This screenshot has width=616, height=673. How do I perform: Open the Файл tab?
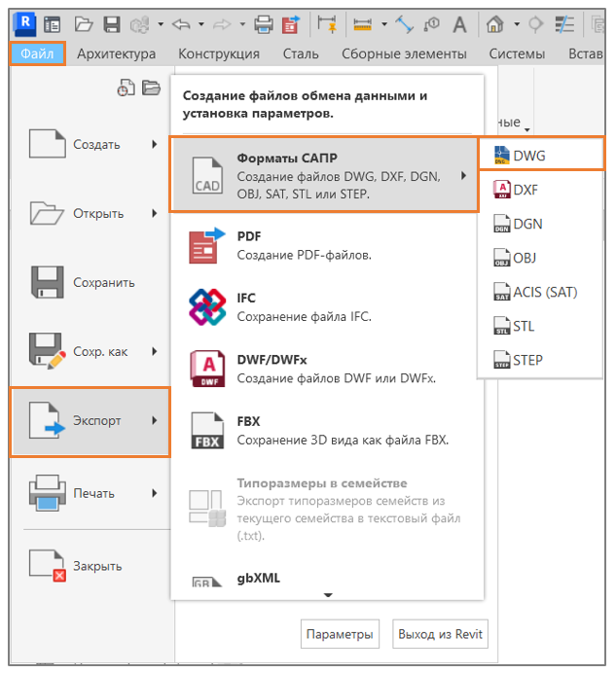37,53
